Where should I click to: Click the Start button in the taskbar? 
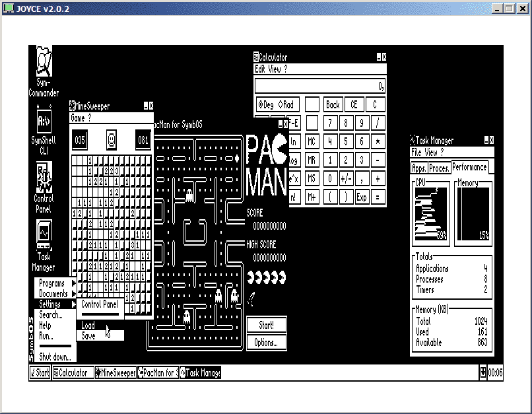pos(40,373)
